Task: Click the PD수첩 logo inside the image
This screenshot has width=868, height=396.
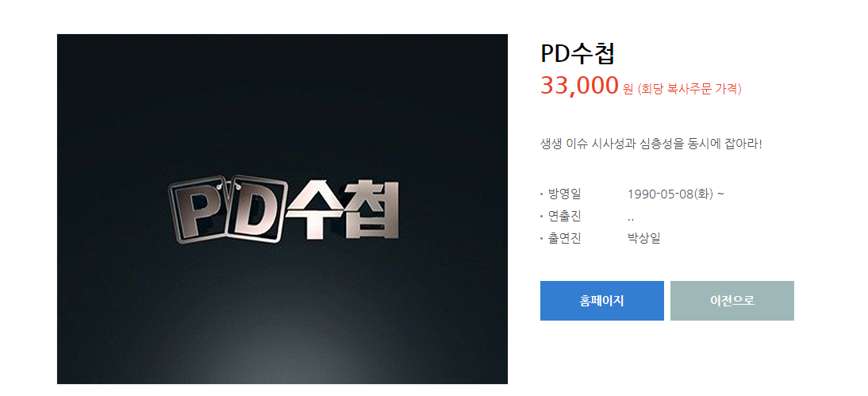Action: 283,210
